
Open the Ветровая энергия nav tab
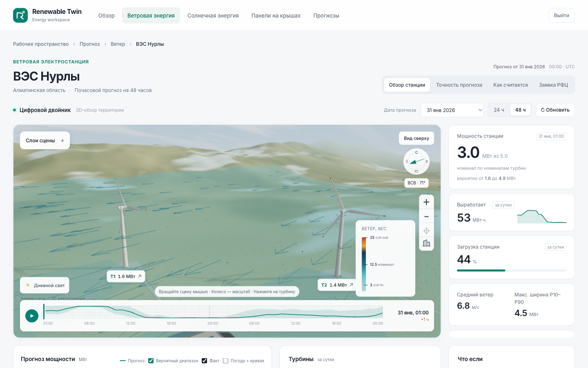151,16
